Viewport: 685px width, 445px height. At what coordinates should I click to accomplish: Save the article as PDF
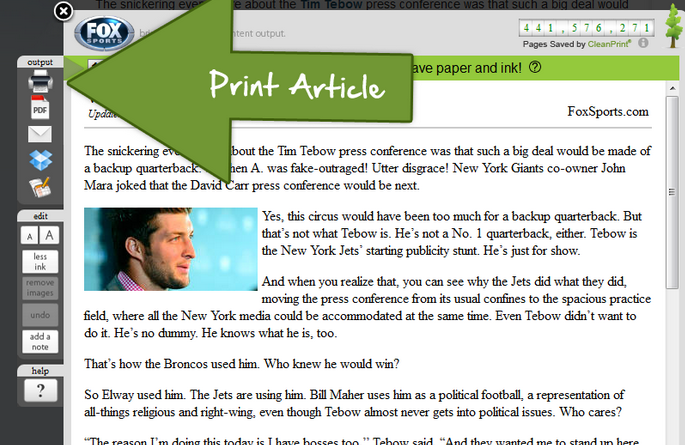[40, 107]
